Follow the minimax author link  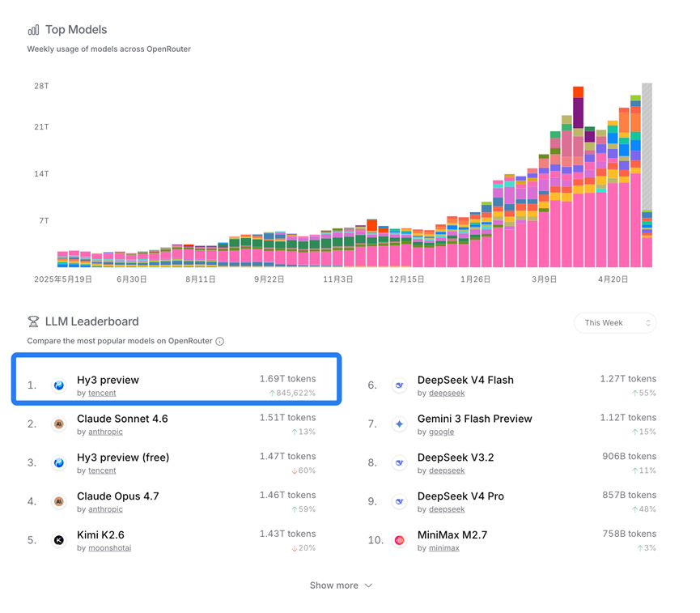click(x=443, y=548)
